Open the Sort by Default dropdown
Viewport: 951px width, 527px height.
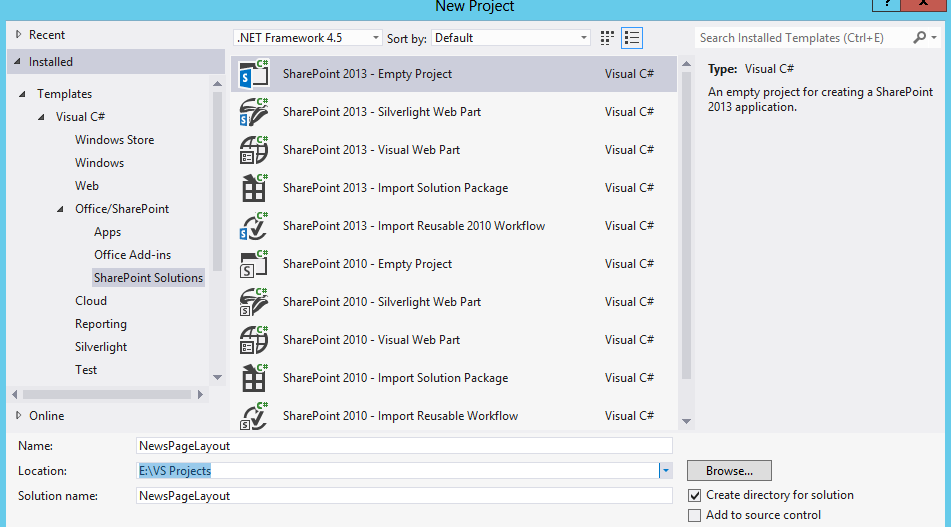point(511,38)
